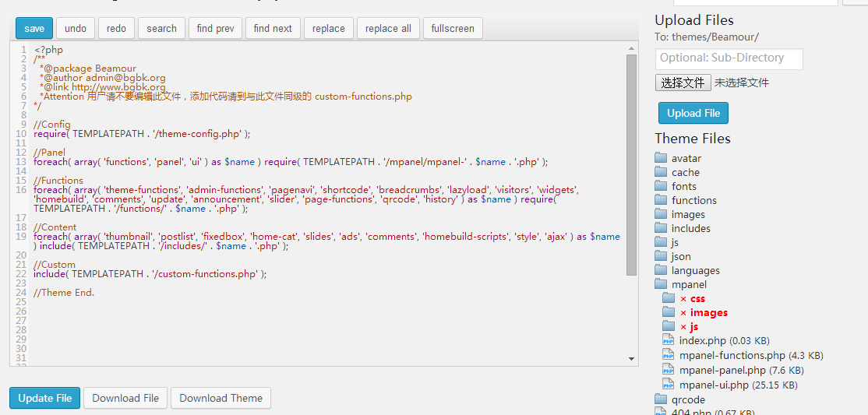Expand the images subfolder under mpanel
This screenshot has width=868, height=415.
click(668, 313)
